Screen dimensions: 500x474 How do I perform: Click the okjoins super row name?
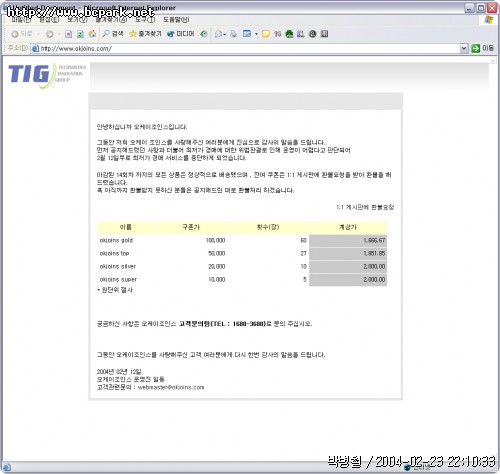point(118,279)
